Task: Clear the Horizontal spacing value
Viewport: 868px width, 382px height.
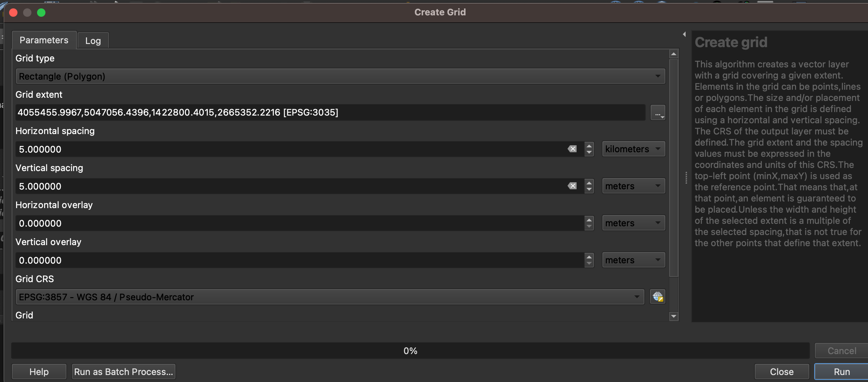Action: [x=572, y=149]
